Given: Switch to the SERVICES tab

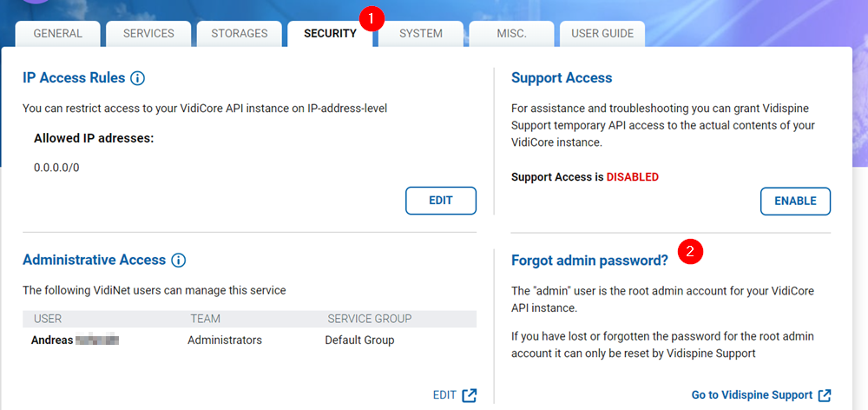Looking at the screenshot, I should (148, 34).
